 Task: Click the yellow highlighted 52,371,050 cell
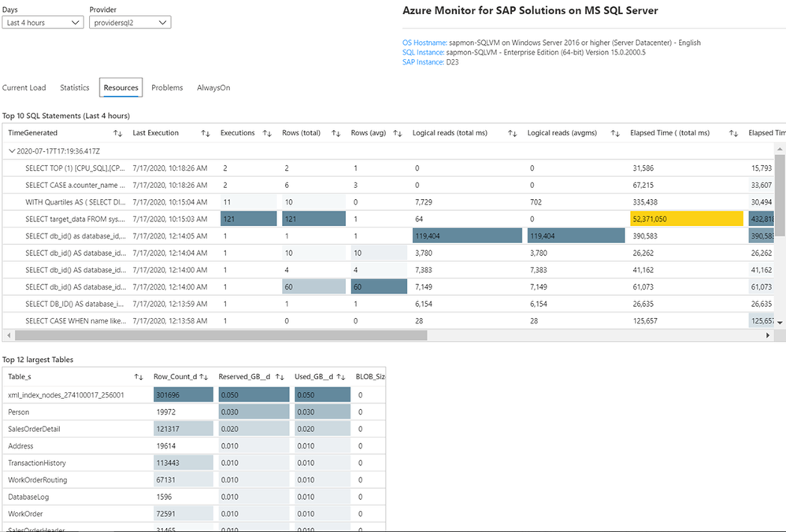684,219
